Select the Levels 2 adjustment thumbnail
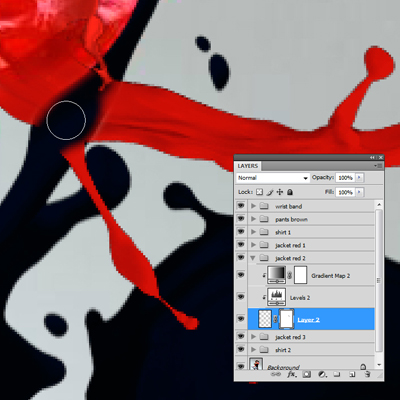The height and width of the screenshot is (400, 400). coord(277,297)
